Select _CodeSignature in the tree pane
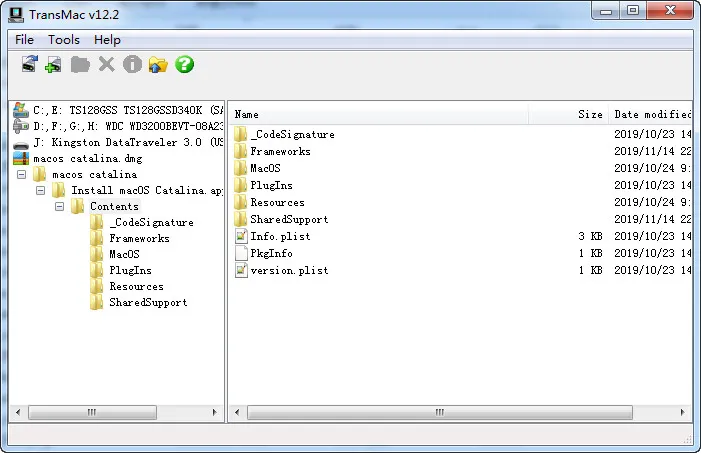The image size is (701, 453). pos(152,222)
